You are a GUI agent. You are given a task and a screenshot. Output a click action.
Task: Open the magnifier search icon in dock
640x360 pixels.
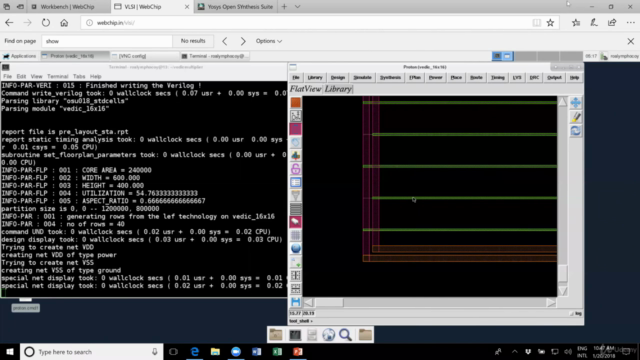345,335
